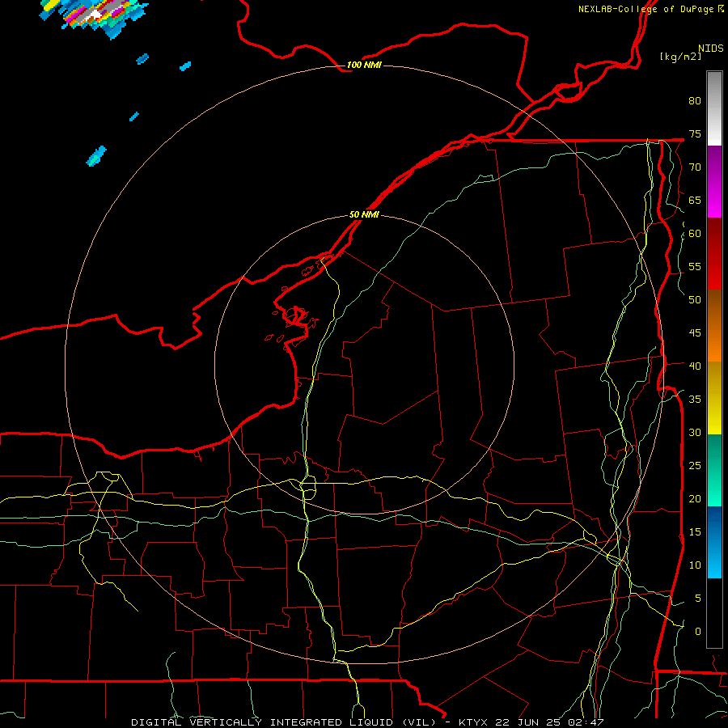Click the [kg/m2] units label
728x728 pixels.
coord(680,57)
